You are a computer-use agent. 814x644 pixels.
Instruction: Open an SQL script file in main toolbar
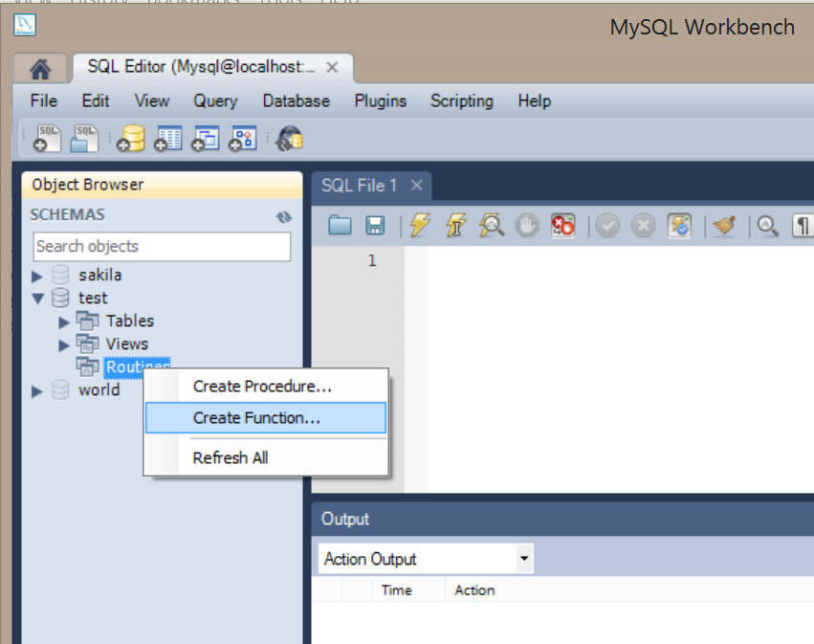click(x=84, y=139)
